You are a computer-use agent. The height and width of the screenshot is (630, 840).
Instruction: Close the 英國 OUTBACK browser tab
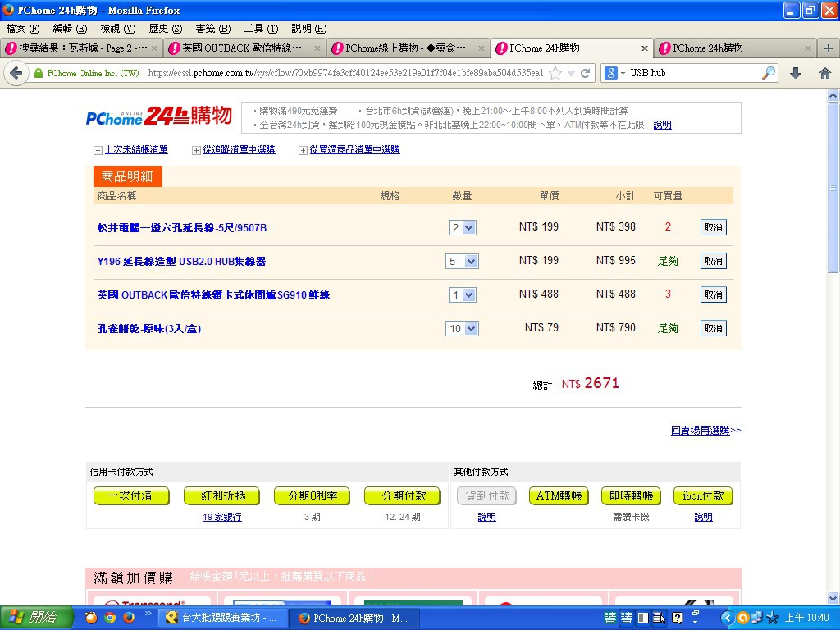tap(317, 48)
